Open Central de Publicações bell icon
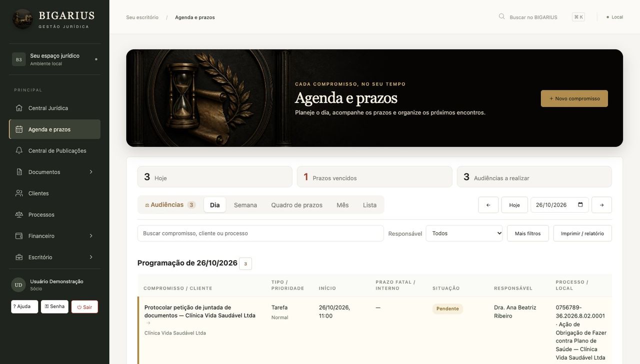640x364 pixels. click(x=19, y=150)
